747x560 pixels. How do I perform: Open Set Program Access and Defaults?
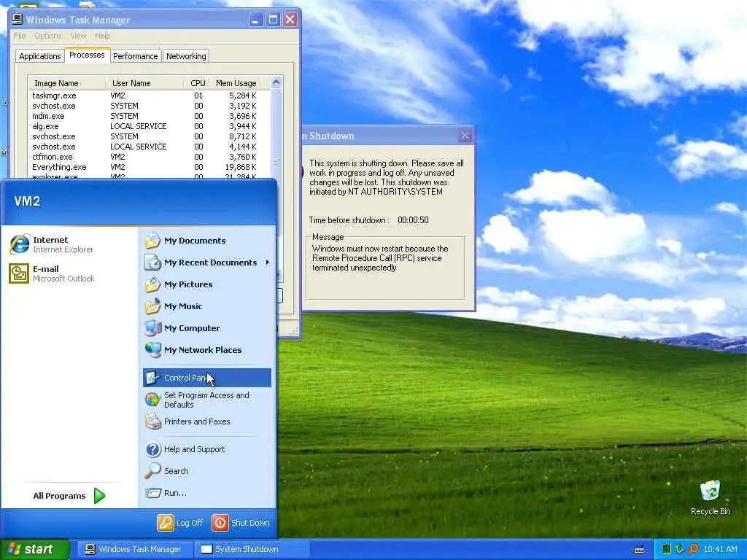[206, 400]
